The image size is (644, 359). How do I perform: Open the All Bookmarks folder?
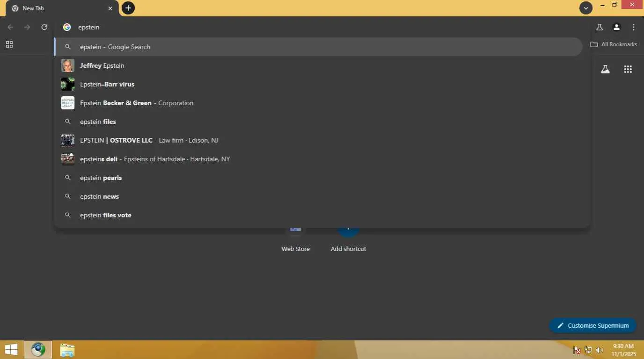coord(614,44)
